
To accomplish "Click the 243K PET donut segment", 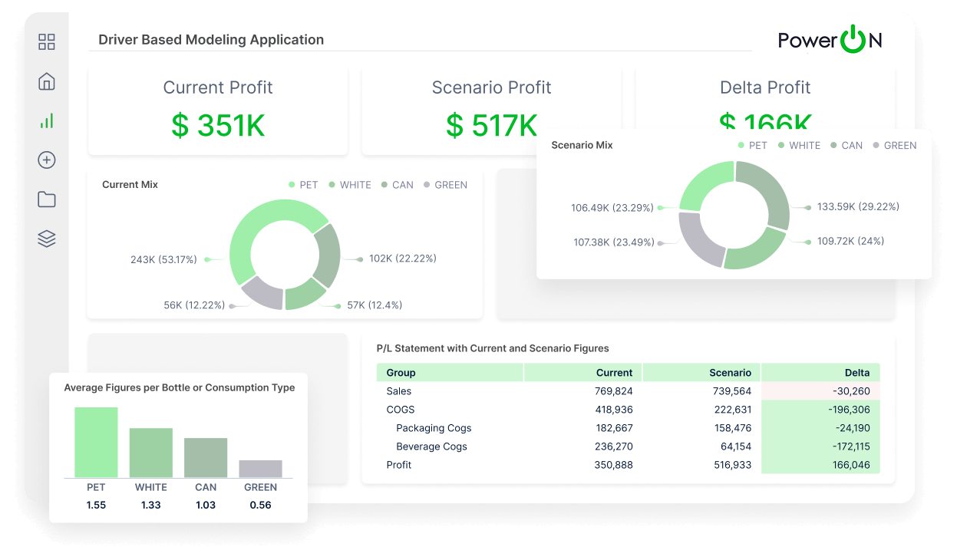I will pos(253,242).
